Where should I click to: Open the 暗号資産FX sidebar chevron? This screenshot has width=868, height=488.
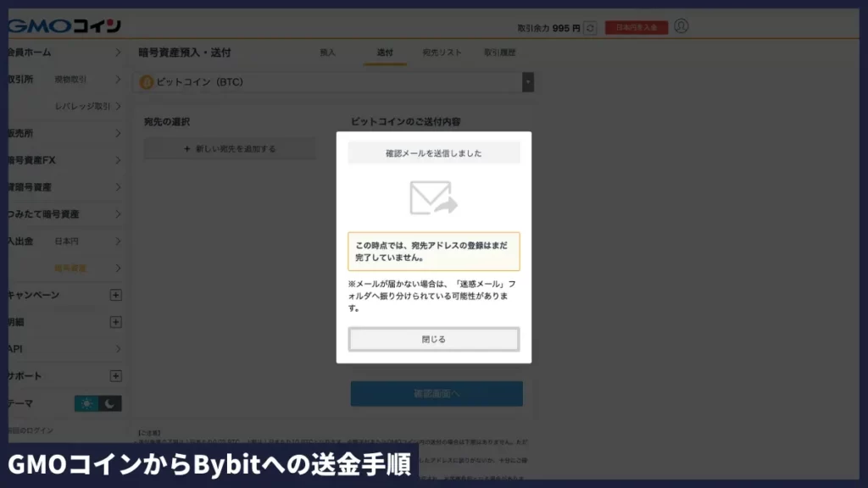117,160
